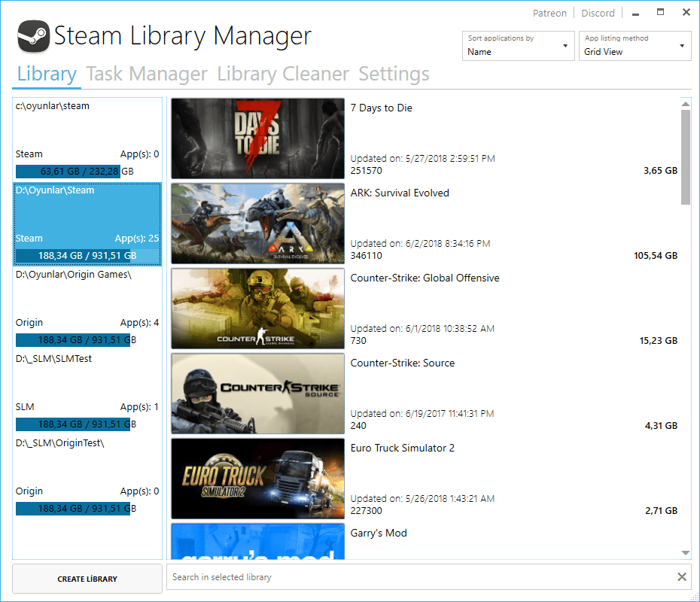Go to the Settings tab

pyautogui.click(x=394, y=74)
